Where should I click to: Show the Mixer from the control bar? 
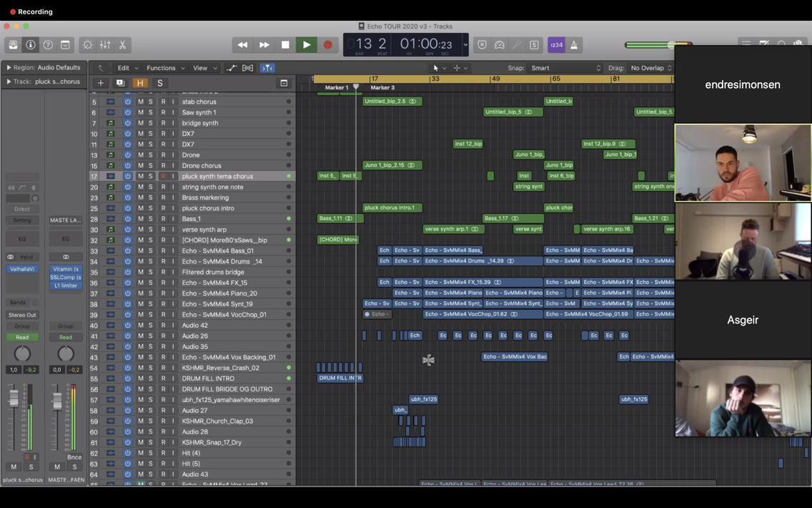click(105, 45)
